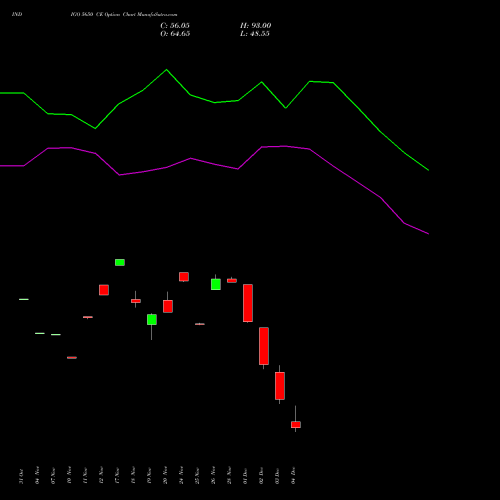
Task: Click the red candlestick above 20 Nov
Action: pos(168,306)
